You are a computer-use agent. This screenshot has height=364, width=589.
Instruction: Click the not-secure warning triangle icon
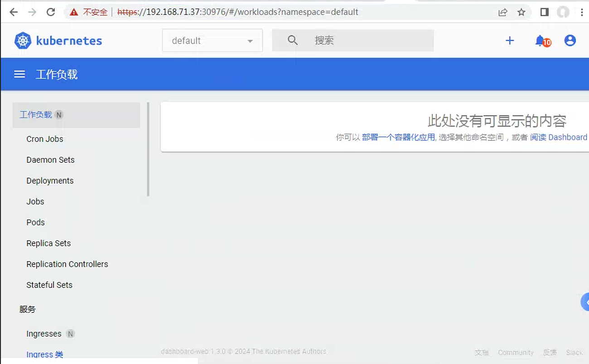73,12
